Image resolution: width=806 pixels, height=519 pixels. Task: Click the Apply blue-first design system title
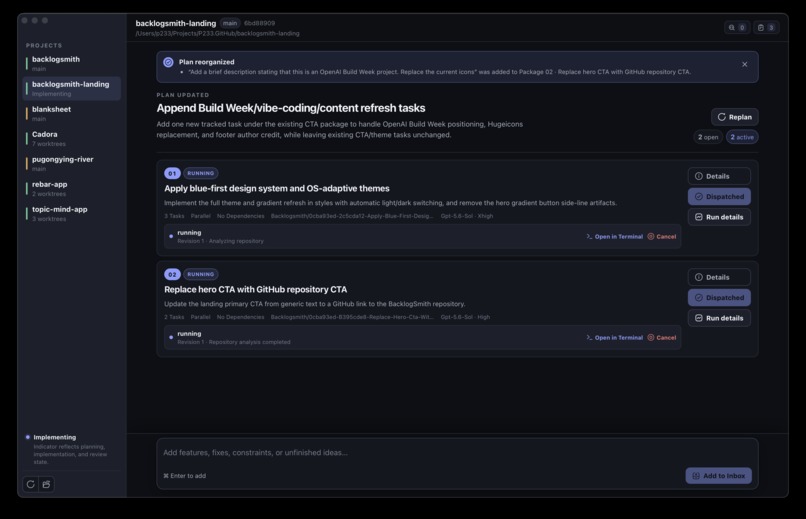pos(277,189)
